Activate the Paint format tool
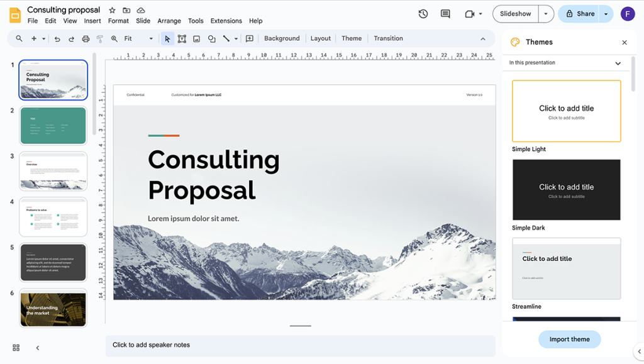This screenshot has width=644, height=364. [x=99, y=38]
